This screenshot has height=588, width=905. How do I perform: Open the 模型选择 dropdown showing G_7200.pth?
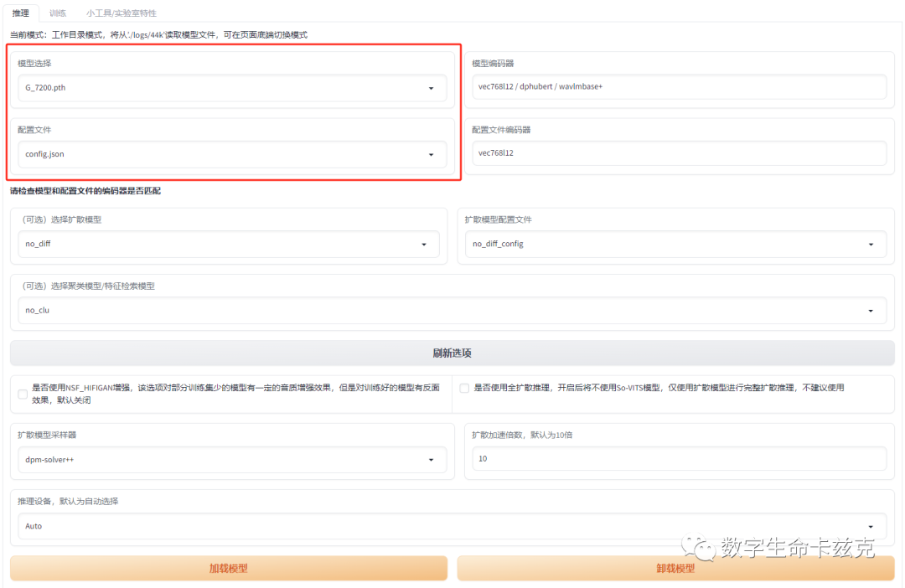click(232, 88)
